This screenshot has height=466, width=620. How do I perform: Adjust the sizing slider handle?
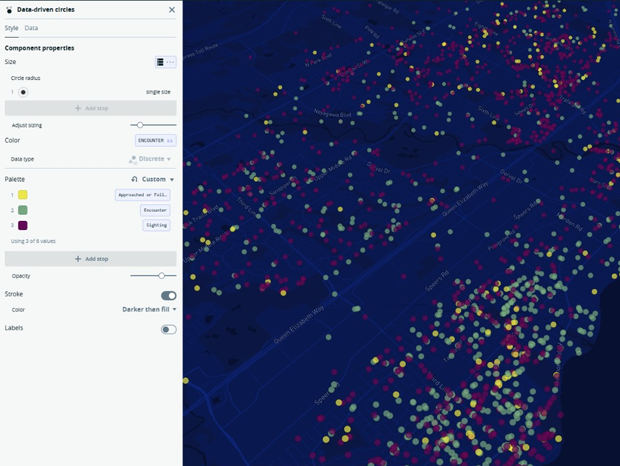click(x=140, y=125)
